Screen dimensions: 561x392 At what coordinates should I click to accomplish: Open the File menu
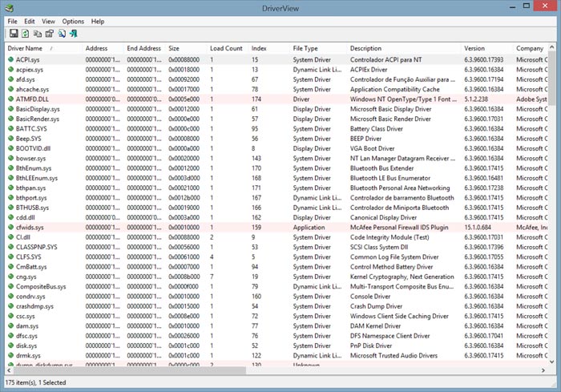(x=12, y=21)
